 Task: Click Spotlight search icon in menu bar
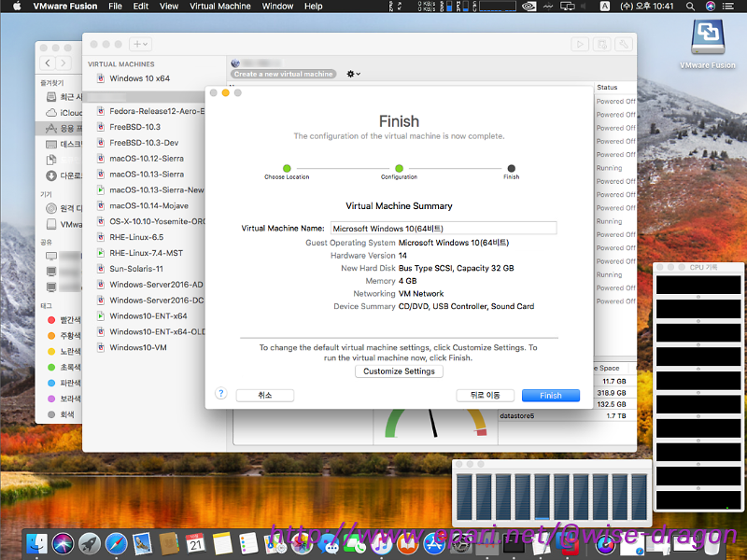[x=690, y=7]
